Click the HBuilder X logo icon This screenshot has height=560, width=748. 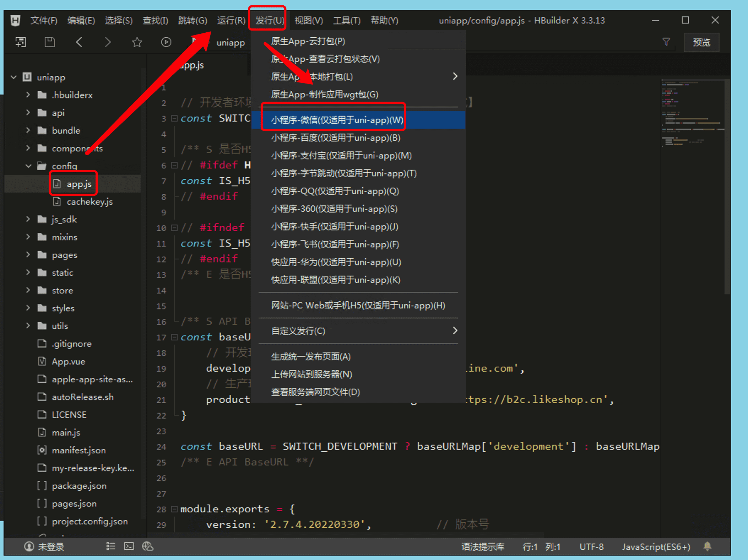tap(15, 20)
